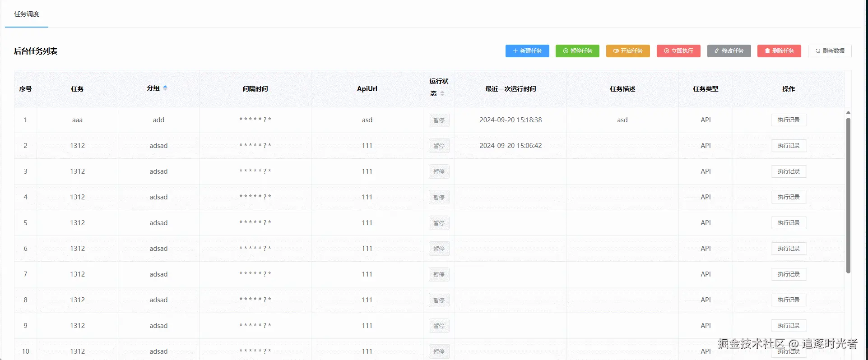Click the scrollbar up arrow
868x360 pixels.
pyautogui.click(x=848, y=112)
